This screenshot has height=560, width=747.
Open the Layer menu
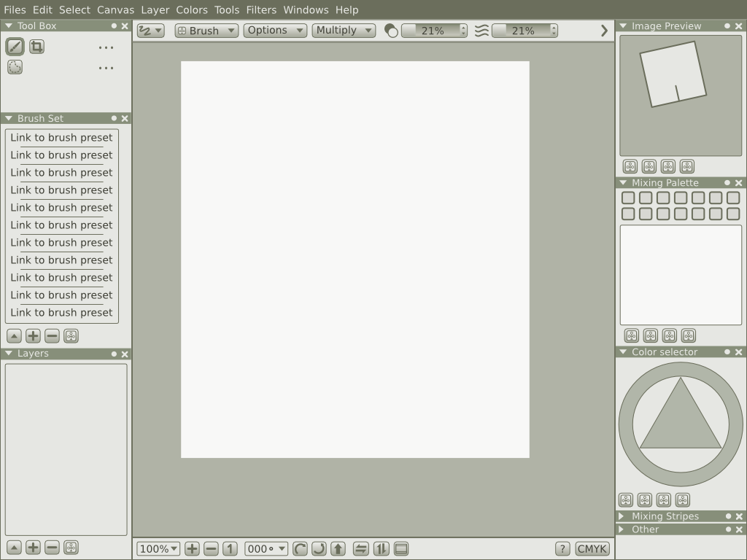(155, 10)
